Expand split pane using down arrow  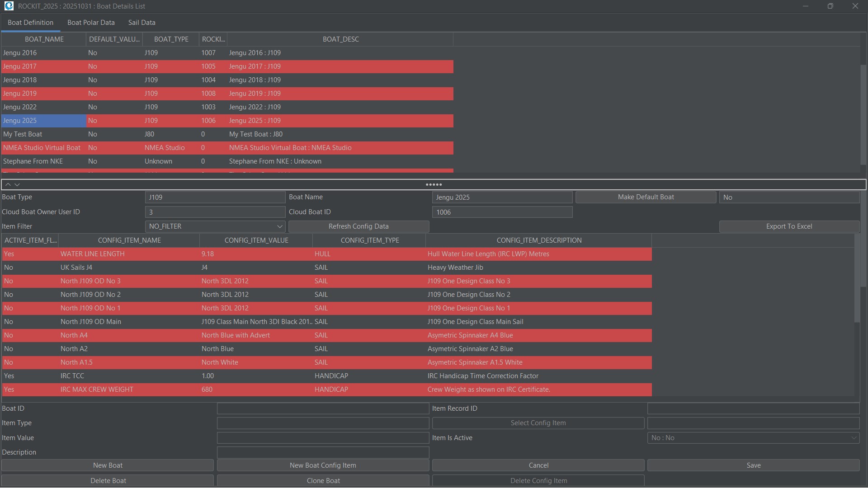click(17, 185)
